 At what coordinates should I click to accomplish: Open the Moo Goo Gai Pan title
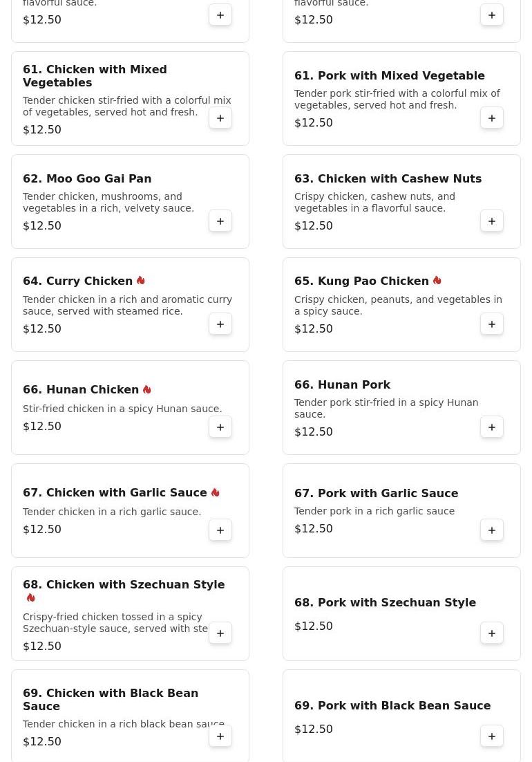point(87,178)
